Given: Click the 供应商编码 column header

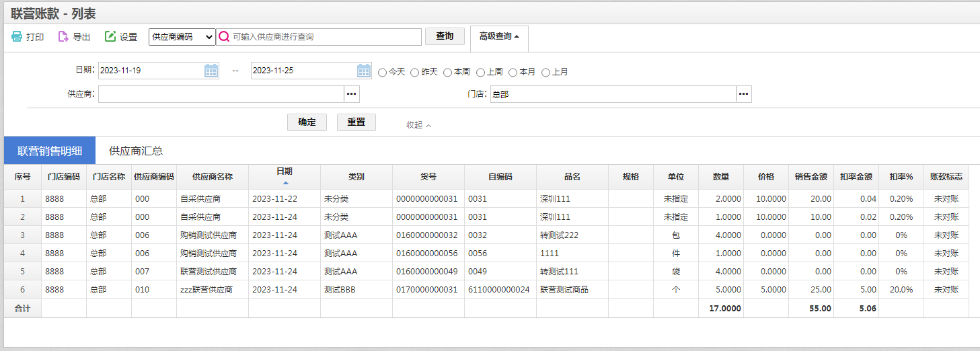Looking at the screenshot, I should [x=154, y=177].
